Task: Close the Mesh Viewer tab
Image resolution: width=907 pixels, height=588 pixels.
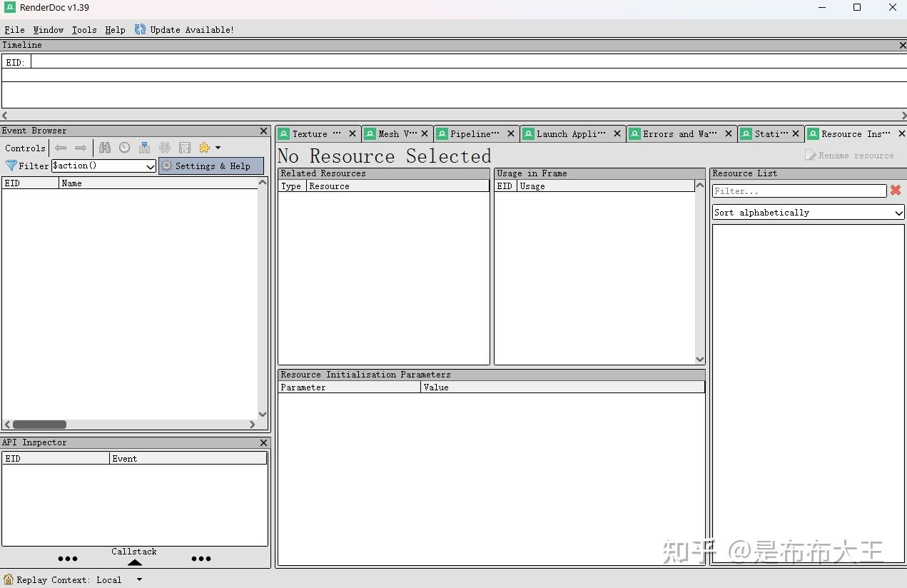Action: [425, 133]
